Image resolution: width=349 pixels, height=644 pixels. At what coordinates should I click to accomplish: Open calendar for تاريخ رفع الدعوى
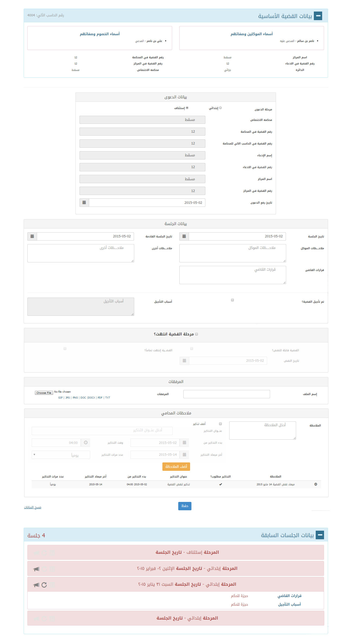[x=84, y=202]
